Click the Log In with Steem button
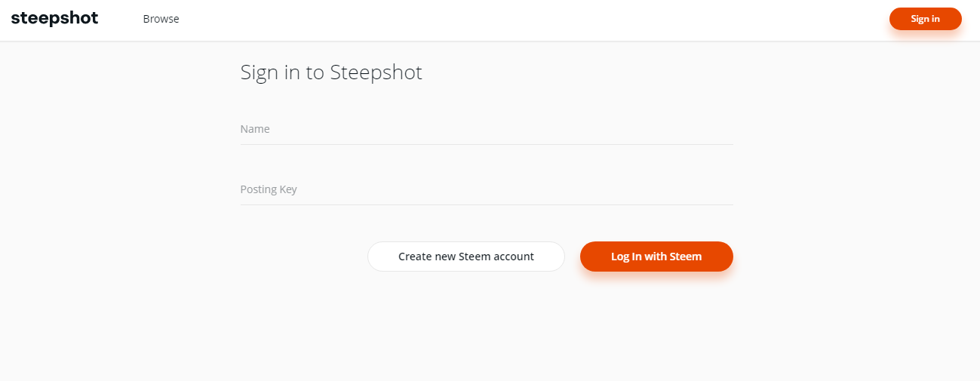980x381 pixels. click(x=656, y=257)
